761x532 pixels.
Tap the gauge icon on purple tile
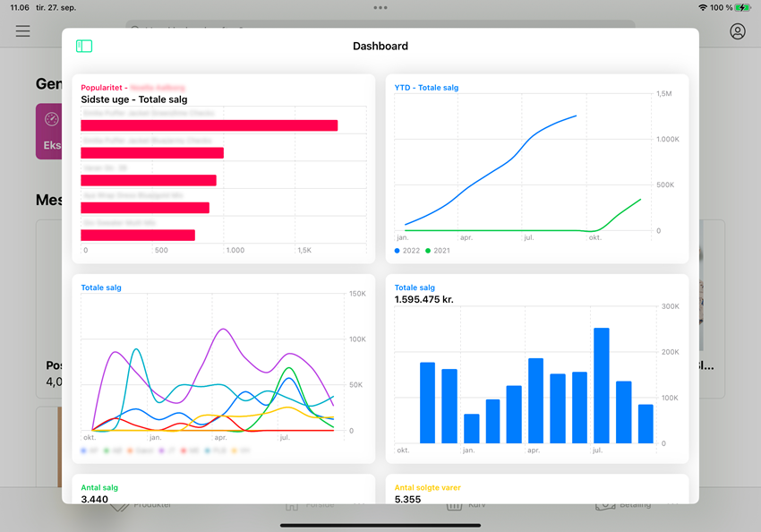(x=51, y=119)
